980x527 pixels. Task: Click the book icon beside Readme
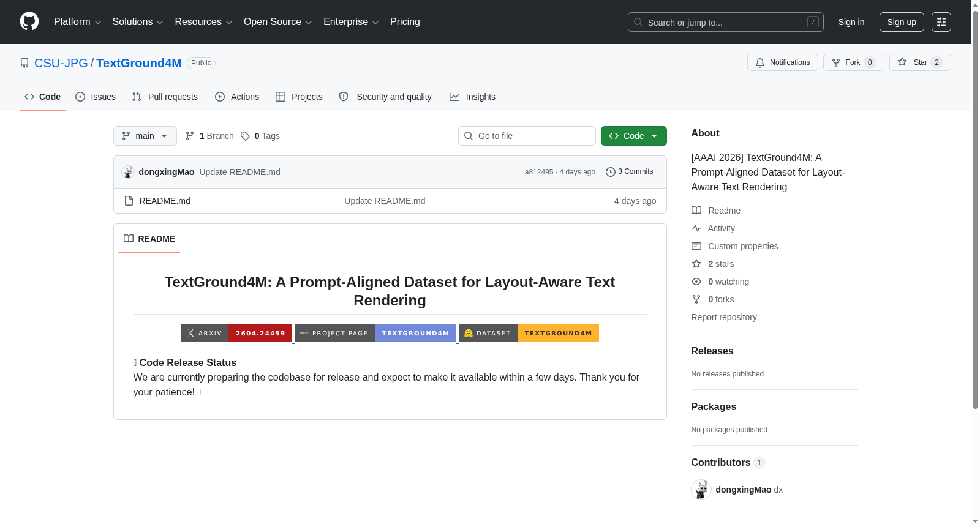coord(696,211)
